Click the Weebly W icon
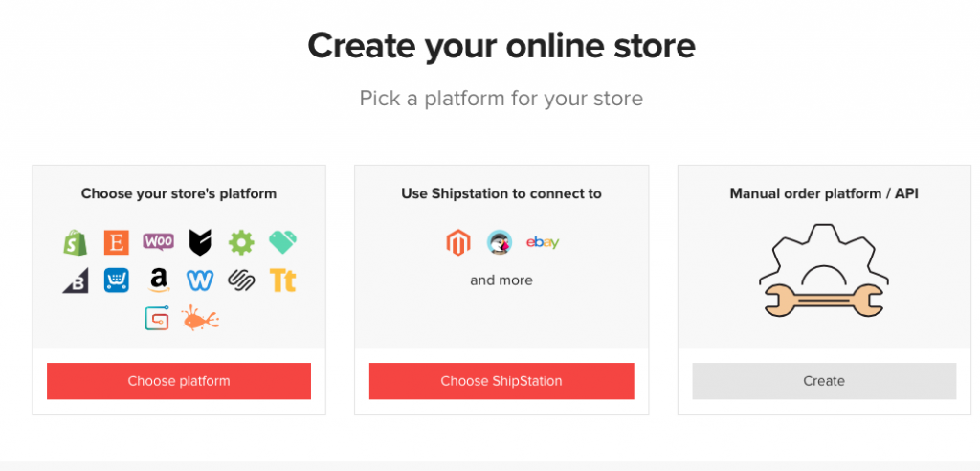This screenshot has width=980, height=471. (199, 280)
